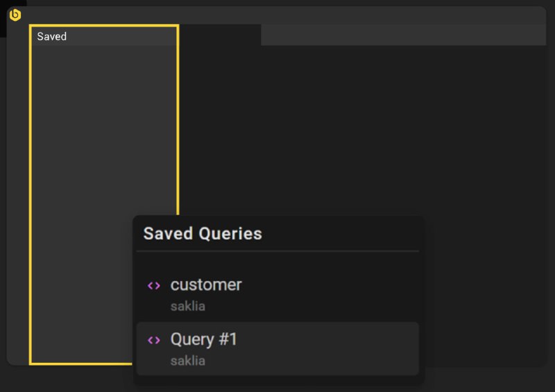Click the code icon beside customer

(154, 285)
